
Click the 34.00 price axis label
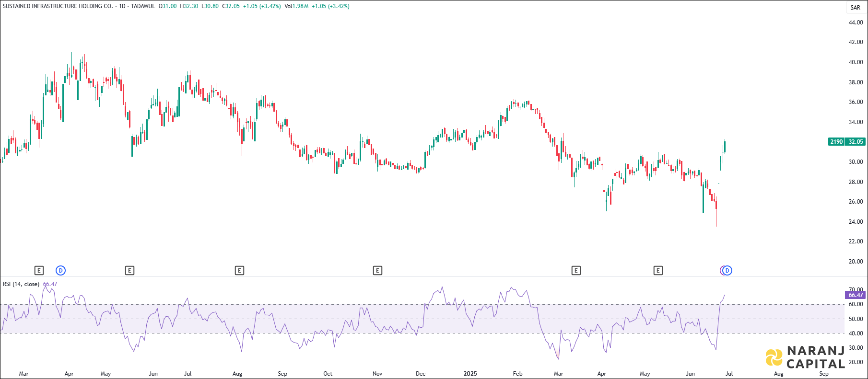tap(856, 122)
